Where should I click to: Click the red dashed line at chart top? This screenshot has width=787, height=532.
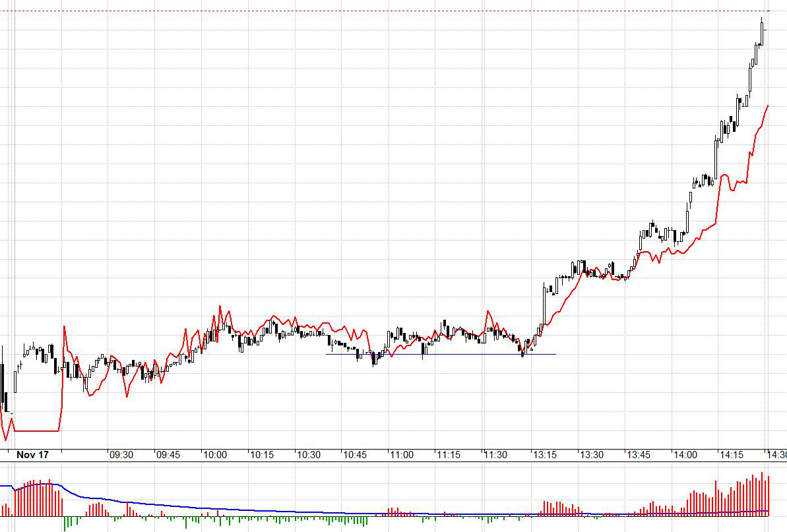396,11
